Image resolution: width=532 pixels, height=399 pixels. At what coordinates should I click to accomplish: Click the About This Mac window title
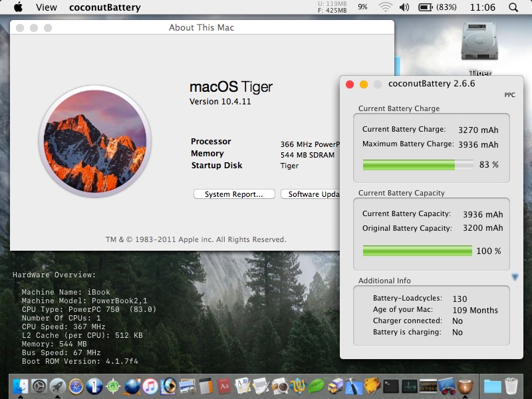pyautogui.click(x=201, y=27)
